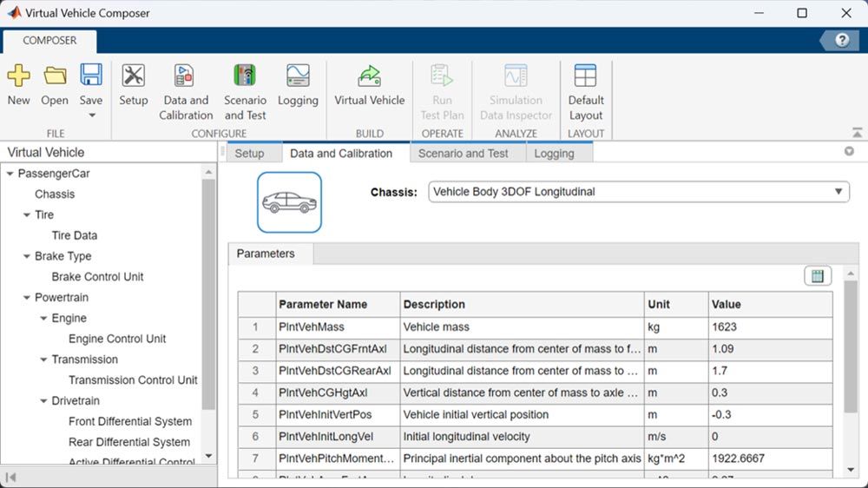Select the COMPOSER ribbon tab

(49, 41)
